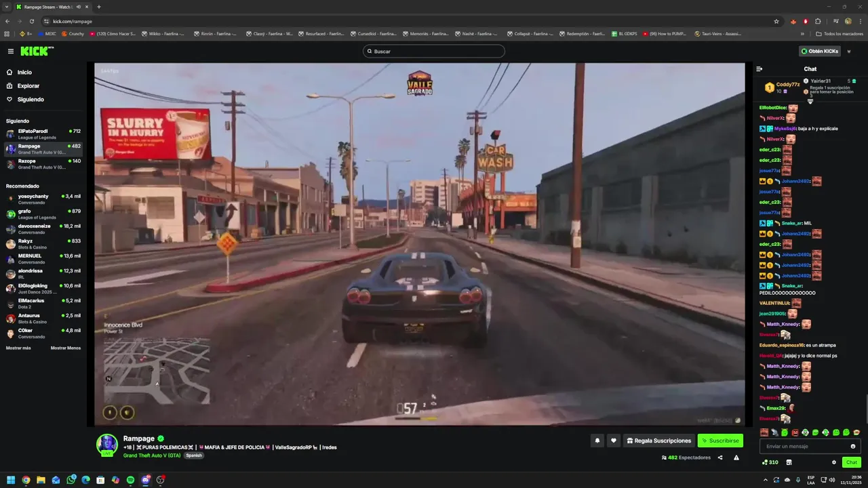Click Emax29 username in chat
Screen dimensions: 868x488
[x=776, y=408]
